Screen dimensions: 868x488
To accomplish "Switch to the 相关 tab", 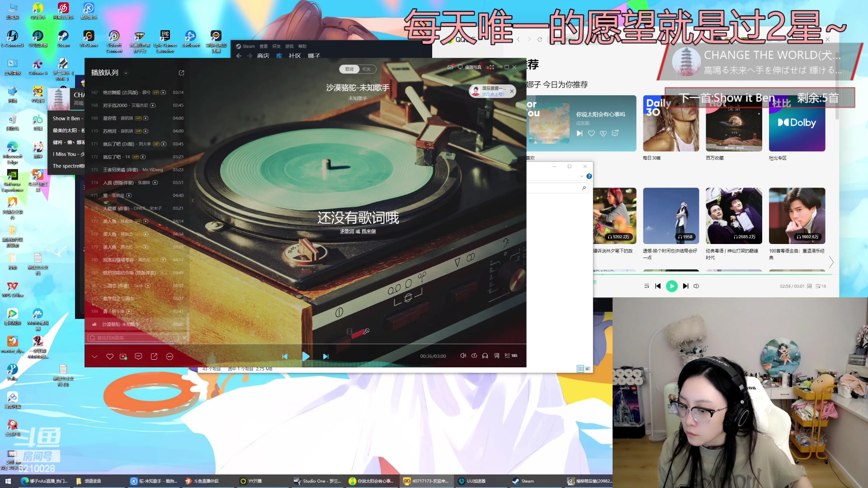I will pos(366,69).
